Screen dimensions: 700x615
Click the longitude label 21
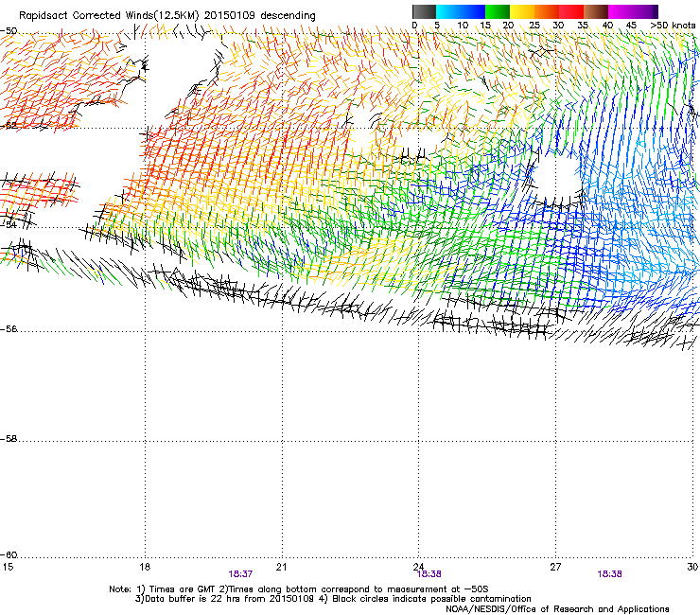(x=281, y=567)
